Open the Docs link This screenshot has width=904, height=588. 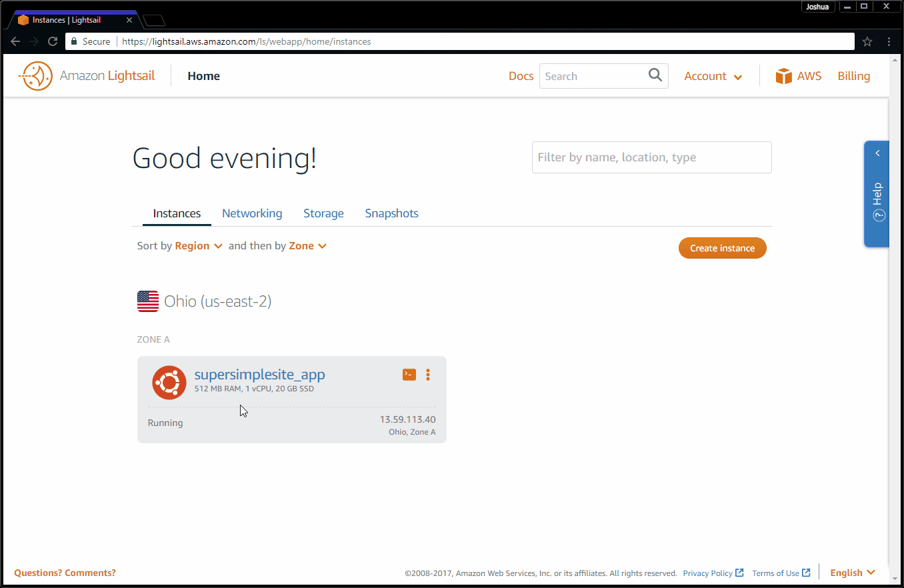(521, 76)
